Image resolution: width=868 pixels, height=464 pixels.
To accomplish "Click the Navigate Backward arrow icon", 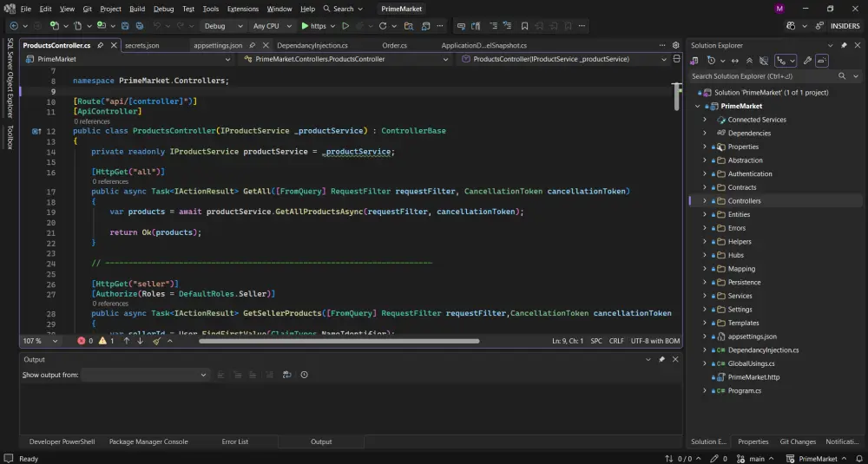I will point(14,26).
